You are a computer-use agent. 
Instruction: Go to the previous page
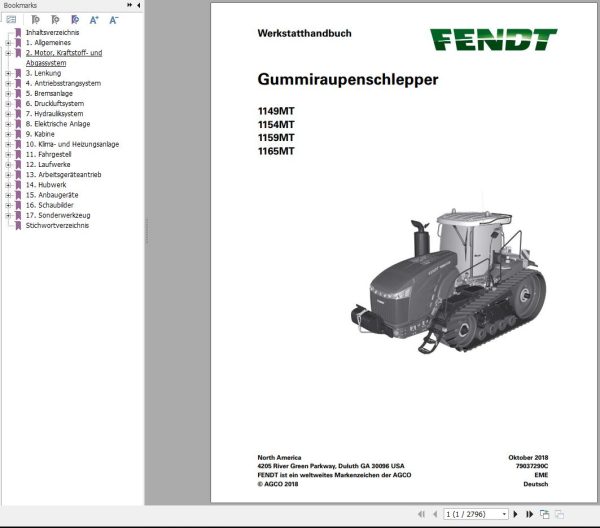435,514
